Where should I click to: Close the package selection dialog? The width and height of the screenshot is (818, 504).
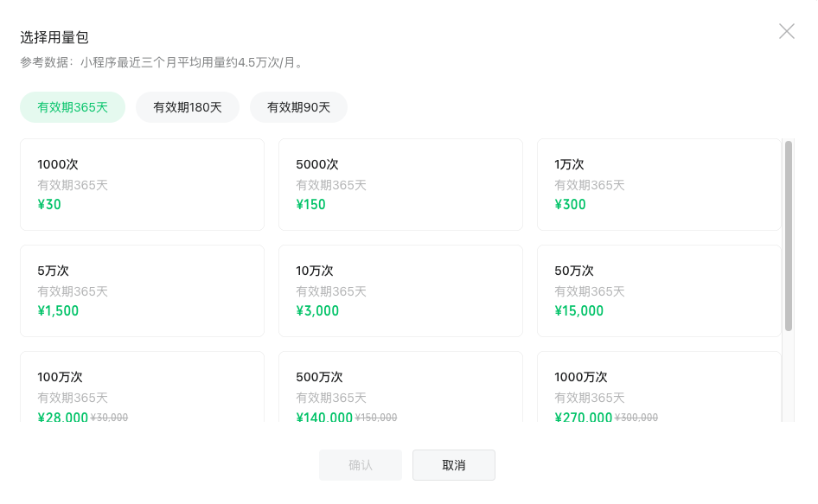(x=786, y=31)
